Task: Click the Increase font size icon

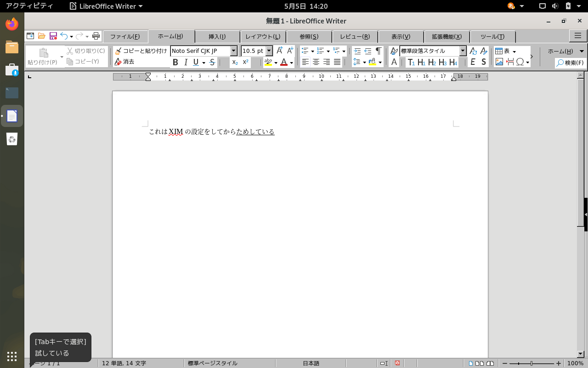Action: 280,51
